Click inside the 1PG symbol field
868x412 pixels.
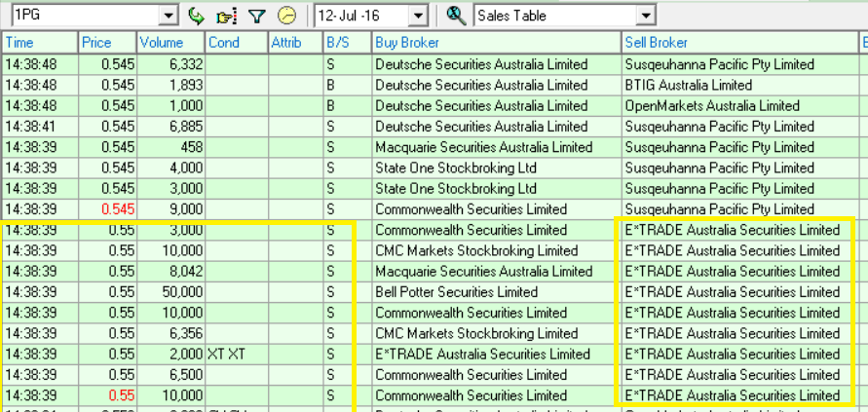point(86,16)
